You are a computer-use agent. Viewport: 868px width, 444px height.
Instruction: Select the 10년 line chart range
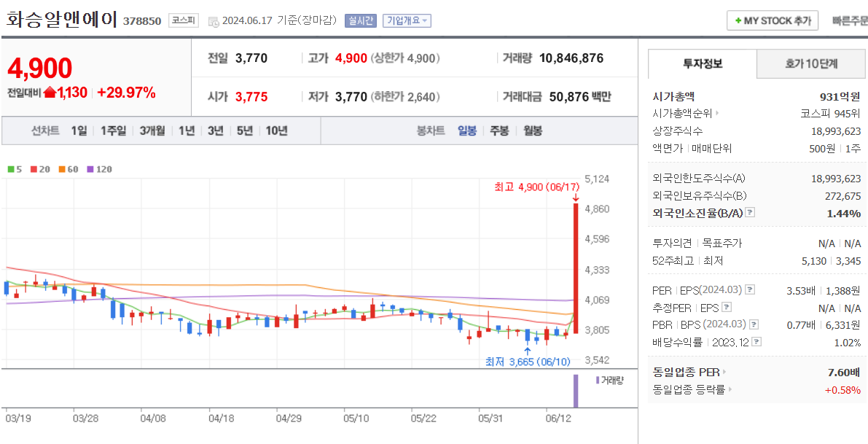point(276,131)
